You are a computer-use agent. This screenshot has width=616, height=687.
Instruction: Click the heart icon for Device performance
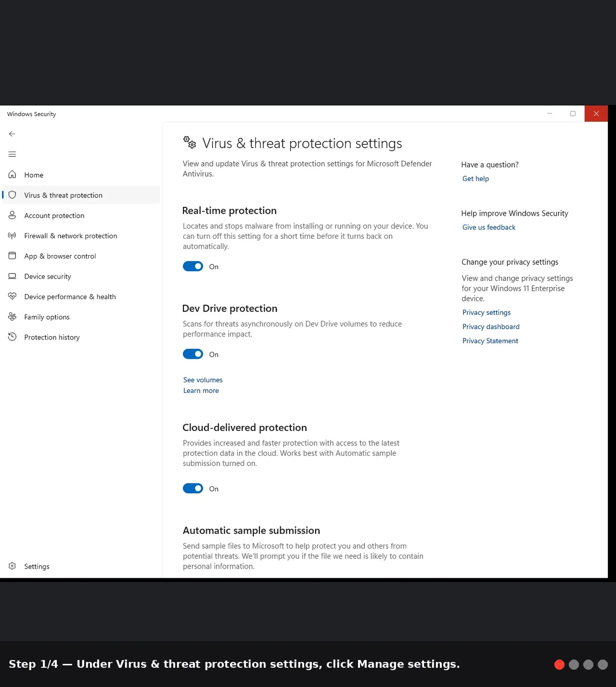click(13, 296)
